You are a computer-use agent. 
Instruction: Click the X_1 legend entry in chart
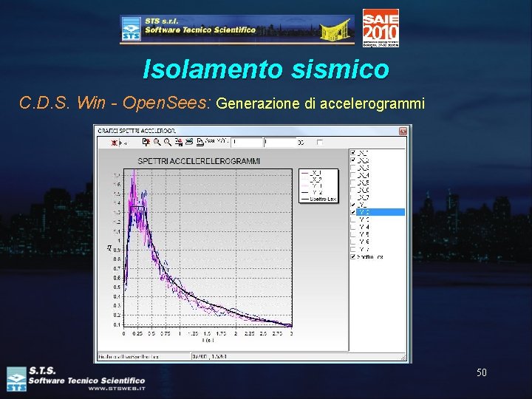coord(312,173)
